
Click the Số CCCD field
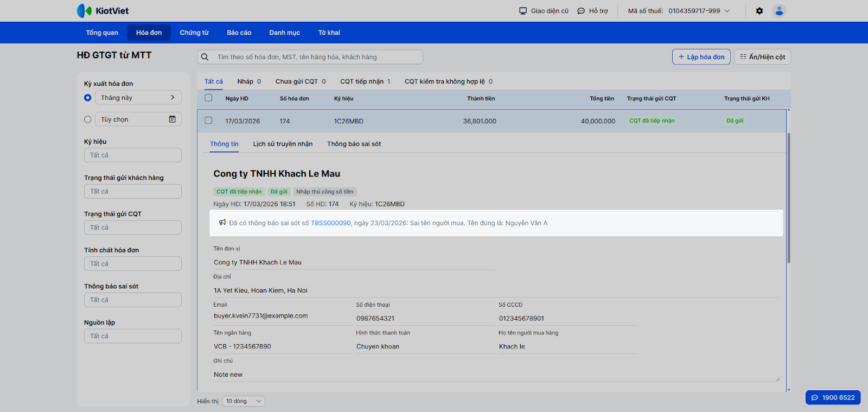coord(567,319)
